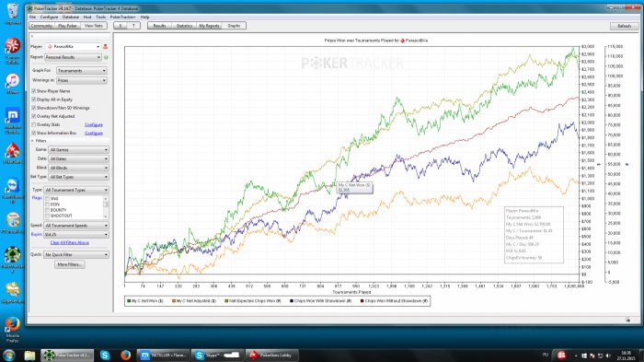
Task: Open the iTunes desktop icon
Action: click(x=12, y=81)
